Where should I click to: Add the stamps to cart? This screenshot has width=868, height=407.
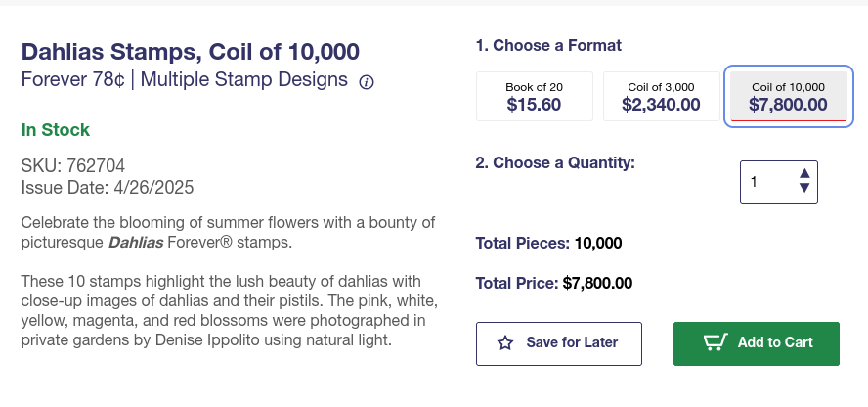coord(756,342)
